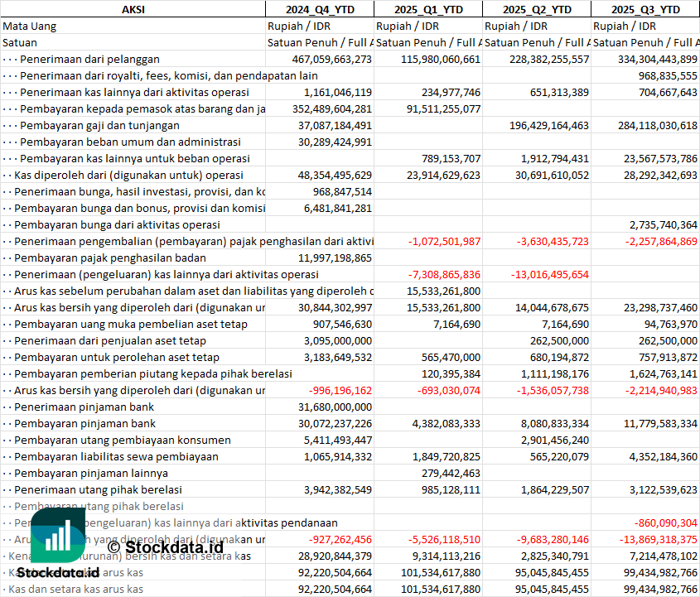Click the -860,090,304 cell in Q3 column
Image resolution: width=700 pixels, height=597 pixels.
[665, 522]
